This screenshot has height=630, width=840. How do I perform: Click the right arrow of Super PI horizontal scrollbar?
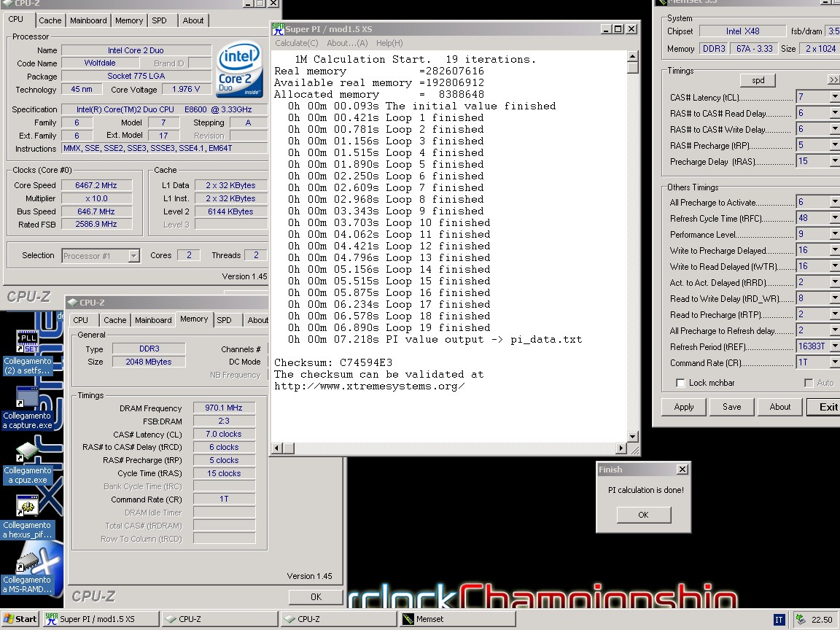[x=621, y=448]
